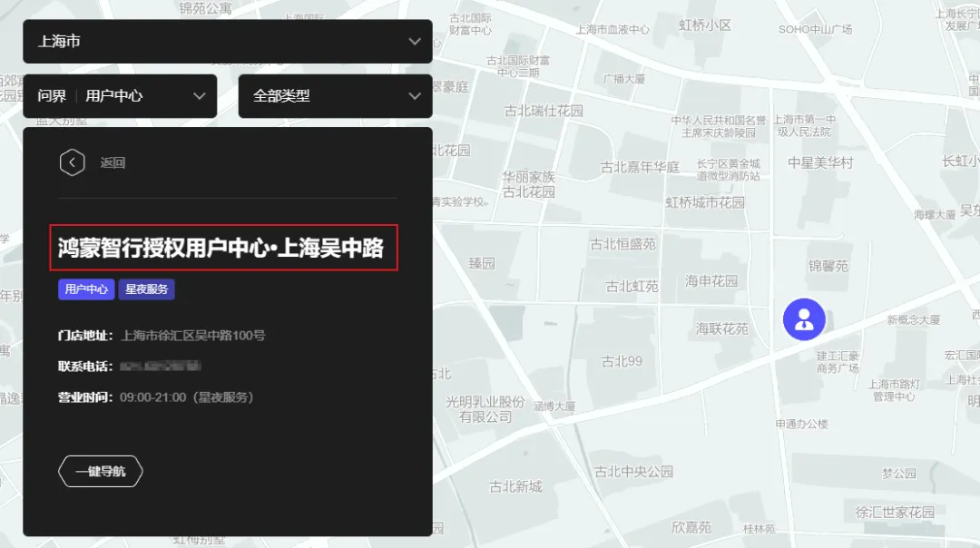
Task: Click the 徐汇世家花园 map label
Action: 895,513
